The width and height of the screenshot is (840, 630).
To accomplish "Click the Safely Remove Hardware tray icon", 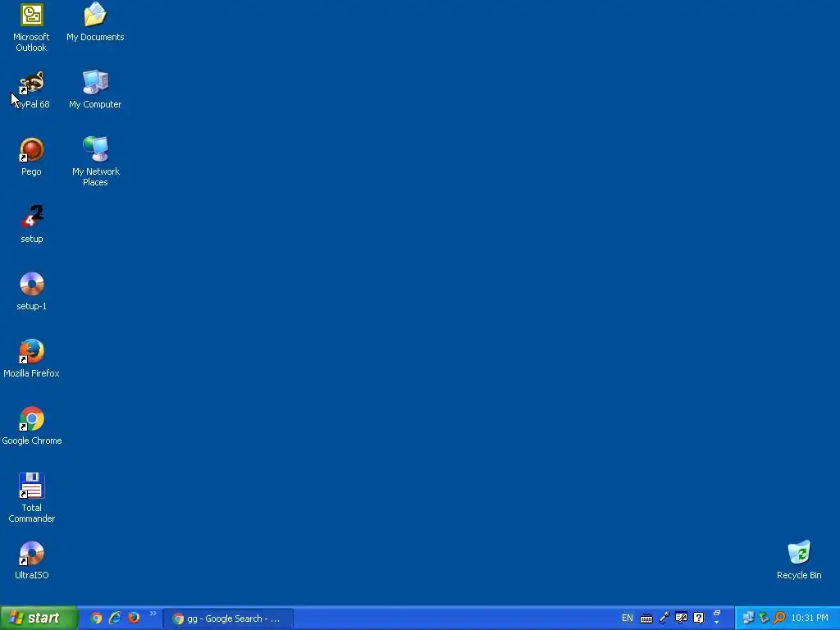I will 765,619.
